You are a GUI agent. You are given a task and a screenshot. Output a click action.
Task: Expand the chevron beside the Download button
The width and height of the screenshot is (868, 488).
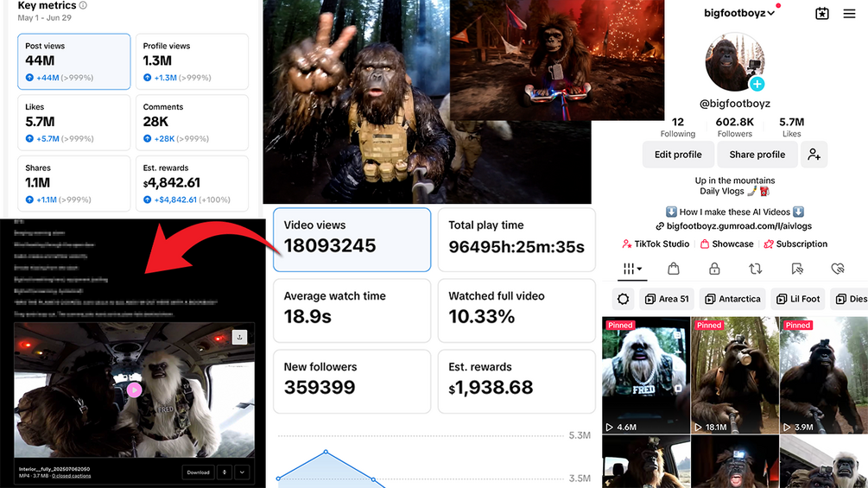(242, 472)
